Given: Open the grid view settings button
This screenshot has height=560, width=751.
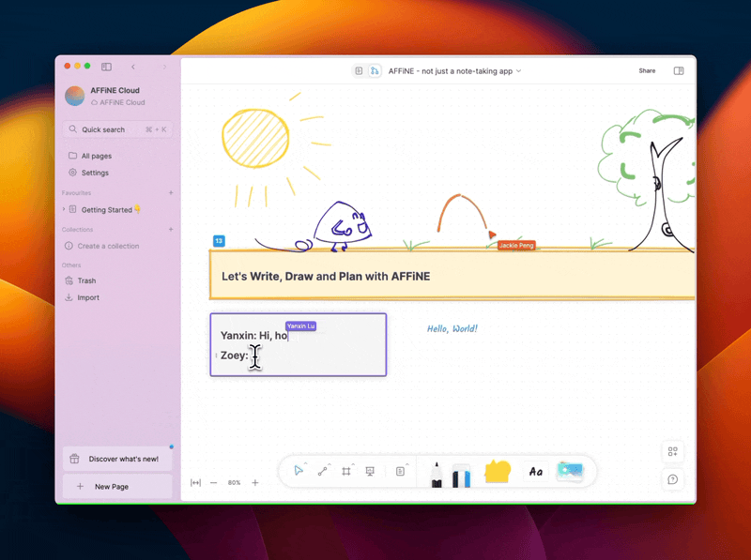Looking at the screenshot, I should pyautogui.click(x=672, y=451).
